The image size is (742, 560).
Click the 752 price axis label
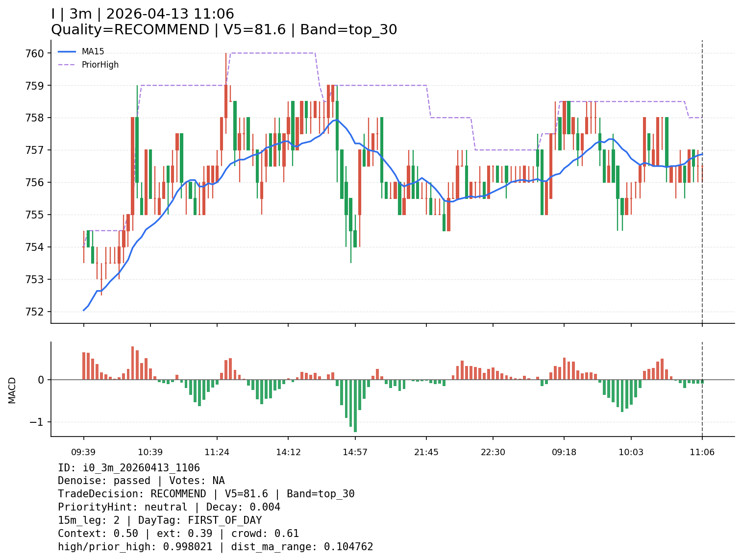(x=34, y=312)
